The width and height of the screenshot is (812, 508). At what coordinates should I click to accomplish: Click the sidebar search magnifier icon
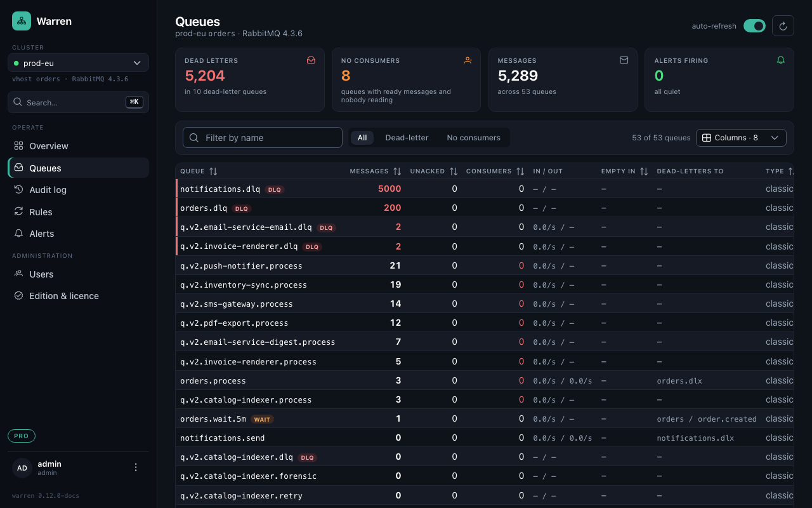pyautogui.click(x=18, y=102)
